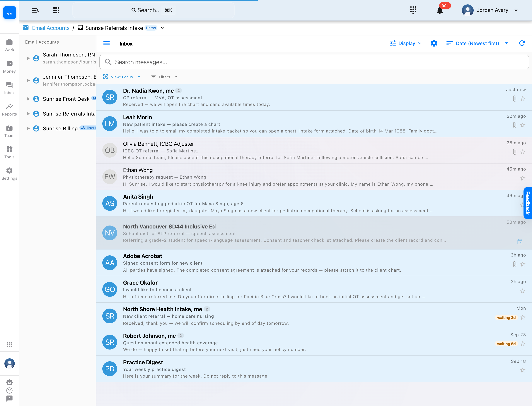Open the sidebar Inbox section
The height and width of the screenshot is (406, 532).
(x=9, y=88)
